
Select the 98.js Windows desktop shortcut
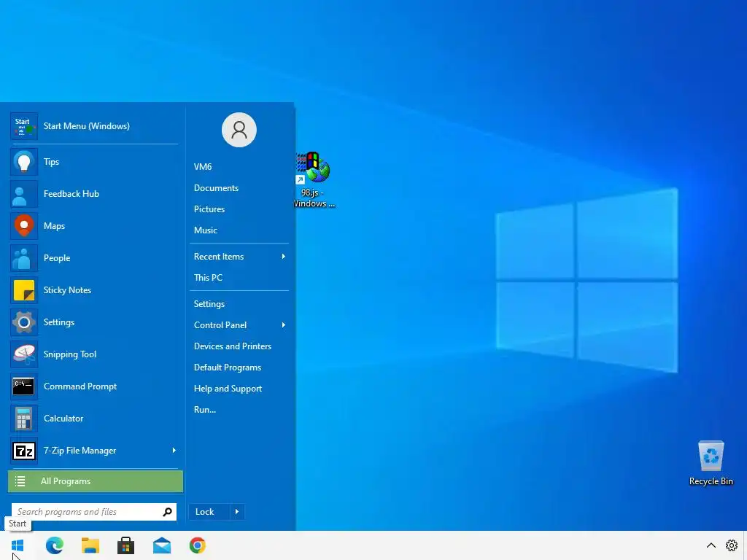tap(314, 180)
